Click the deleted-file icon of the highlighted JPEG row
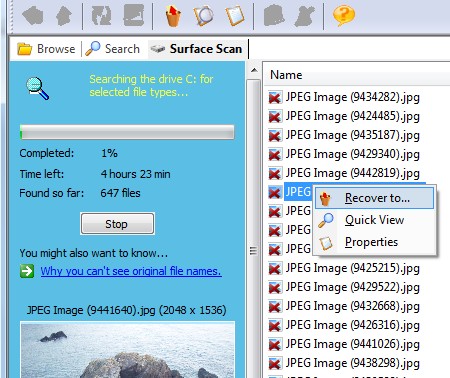This screenshot has width=450, height=378. 275,192
